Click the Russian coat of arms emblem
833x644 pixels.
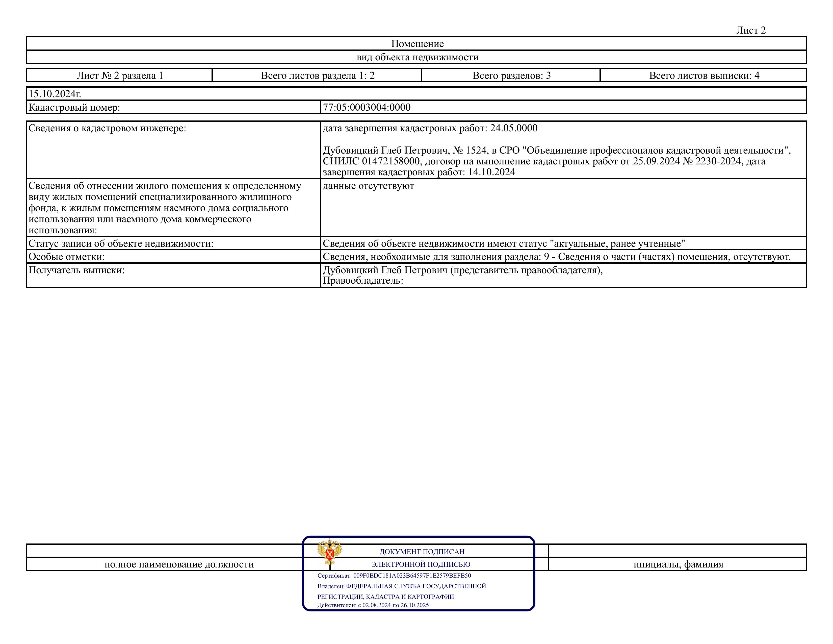pos(329,552)
